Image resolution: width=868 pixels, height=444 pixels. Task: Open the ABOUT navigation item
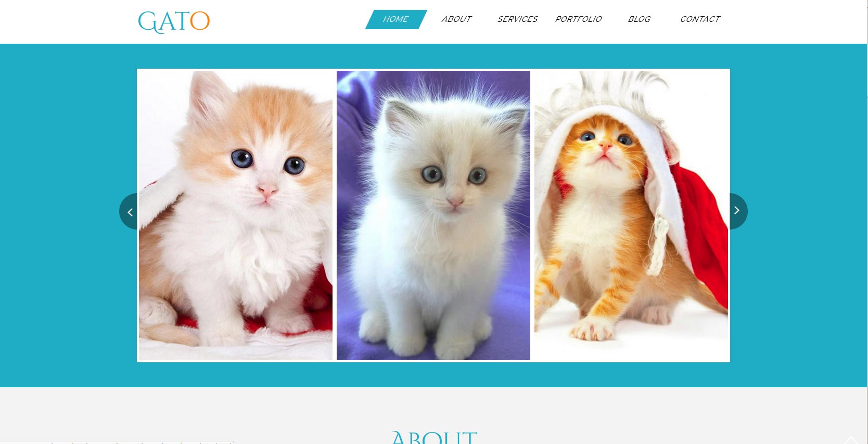tap(456, 19)
